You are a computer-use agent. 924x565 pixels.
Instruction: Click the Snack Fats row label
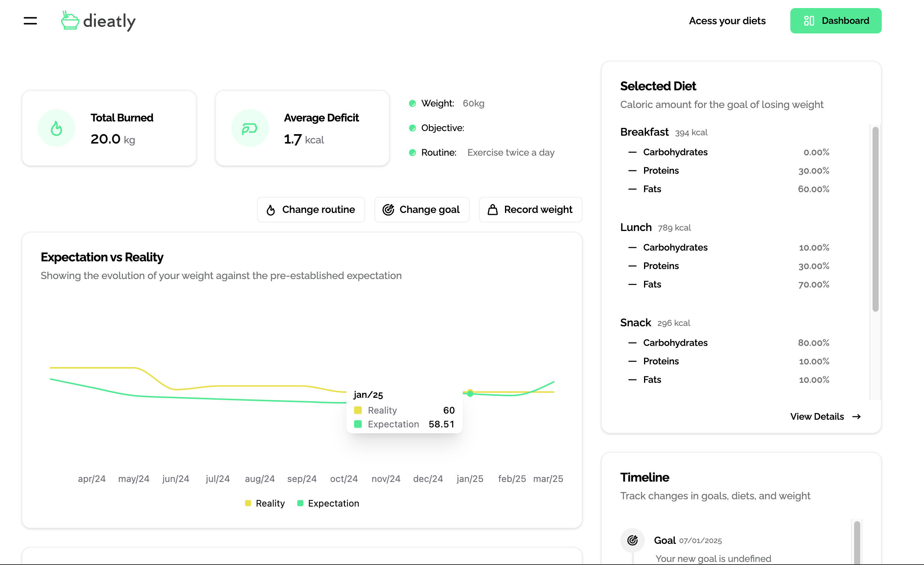coord(652,380)
